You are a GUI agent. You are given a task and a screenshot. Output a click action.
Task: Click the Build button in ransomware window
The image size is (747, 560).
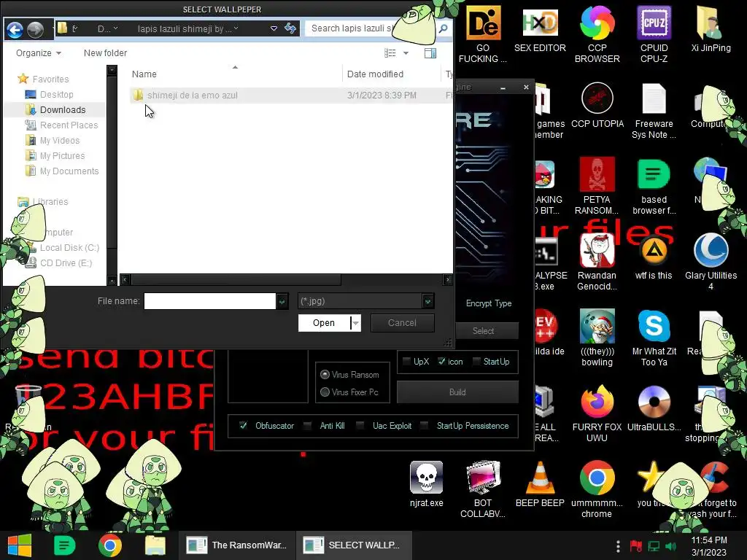pyautogui.click(x=457, y=392)
